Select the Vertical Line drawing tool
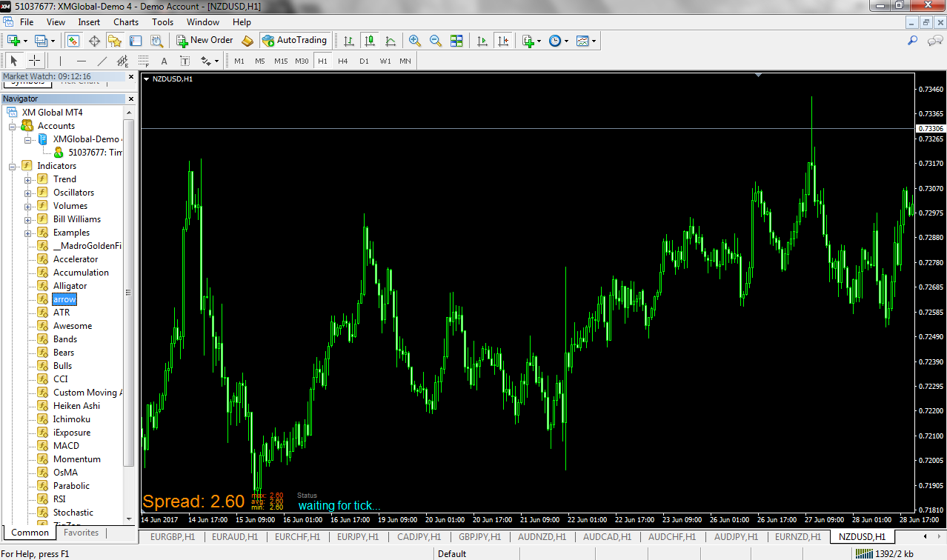The image size is (947, 560). point(61,61)
